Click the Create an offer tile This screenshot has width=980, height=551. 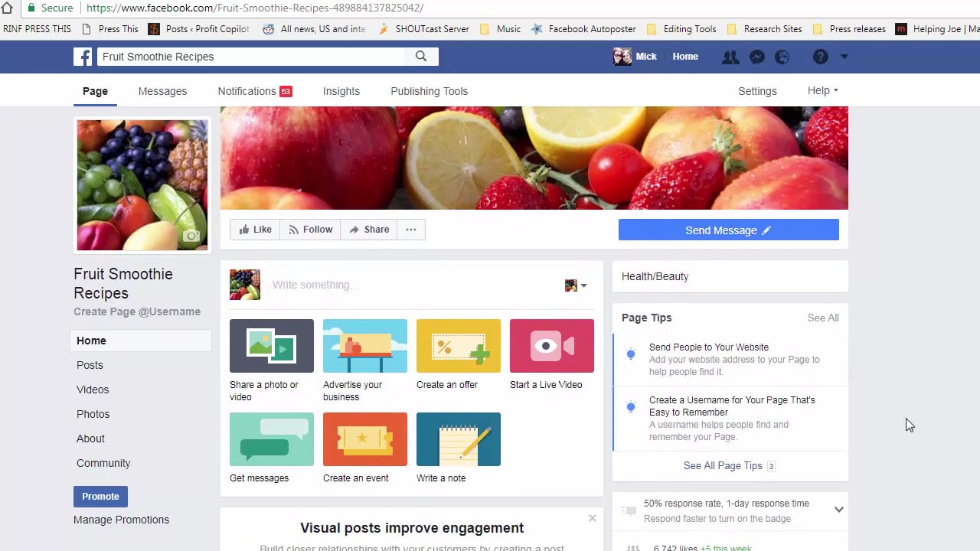(x=459, y=346)
